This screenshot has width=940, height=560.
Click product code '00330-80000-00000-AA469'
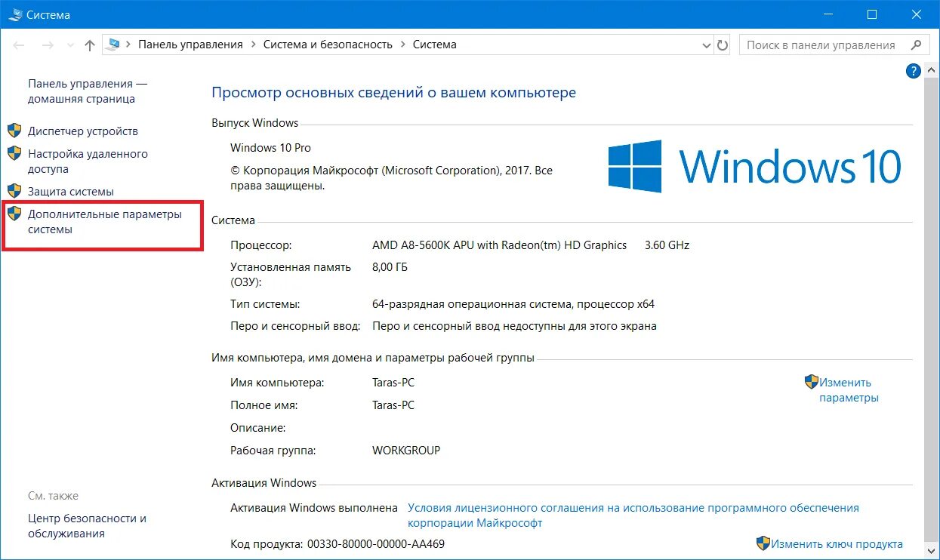[376, 543]
